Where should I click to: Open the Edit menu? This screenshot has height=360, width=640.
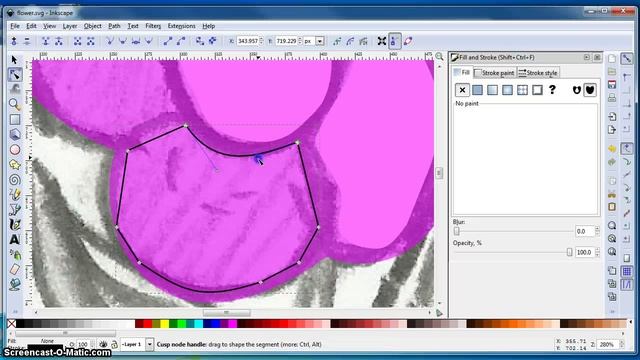pos(31,26)
